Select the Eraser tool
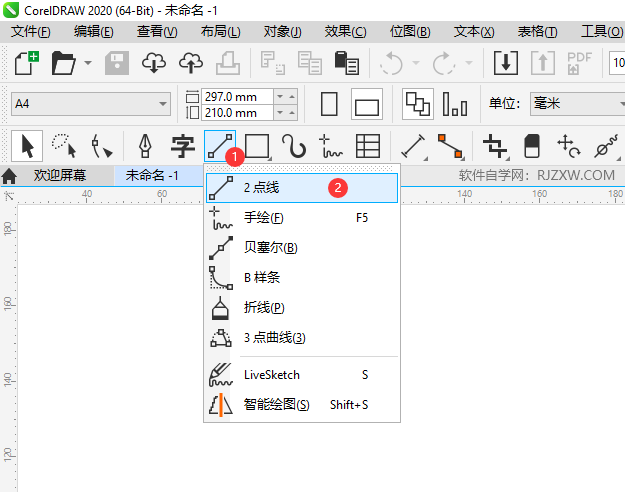Screen dimensions: 625x492 click(532, 146)
